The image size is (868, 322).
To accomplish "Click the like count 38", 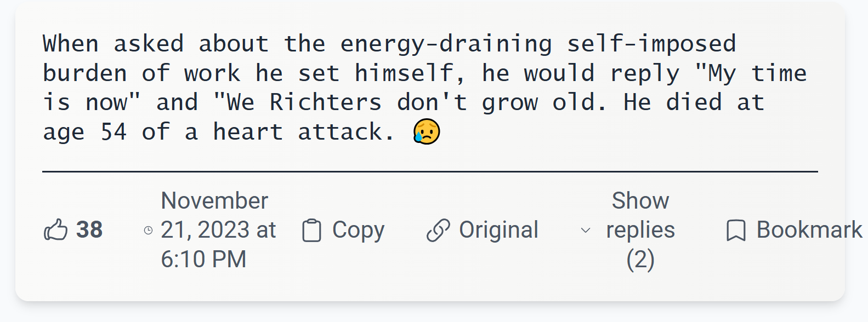I will tap(89, 230).
